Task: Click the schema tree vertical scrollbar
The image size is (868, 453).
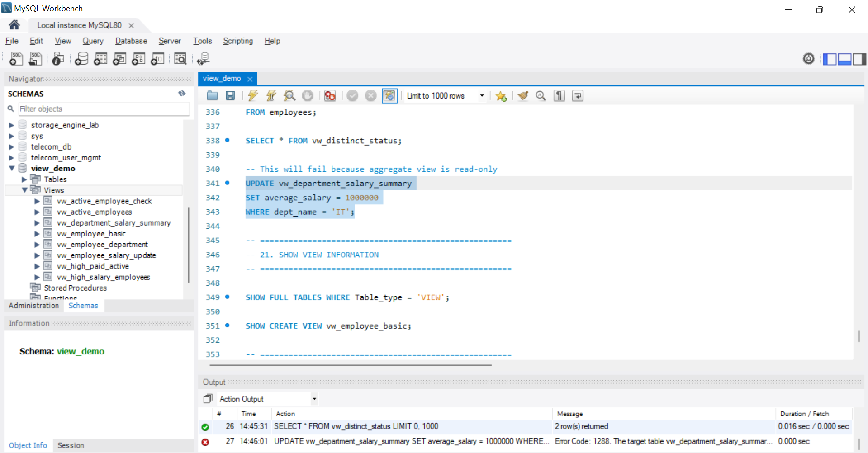Action: (188, 245)
